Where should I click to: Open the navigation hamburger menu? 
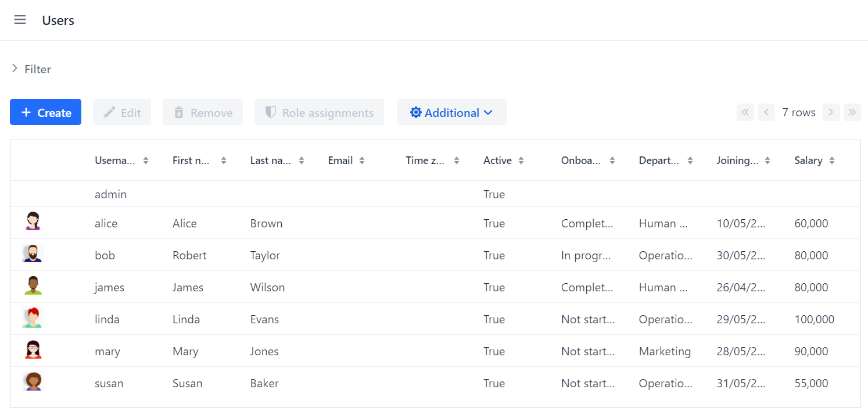pyautogui.click(x=20, y=19)
